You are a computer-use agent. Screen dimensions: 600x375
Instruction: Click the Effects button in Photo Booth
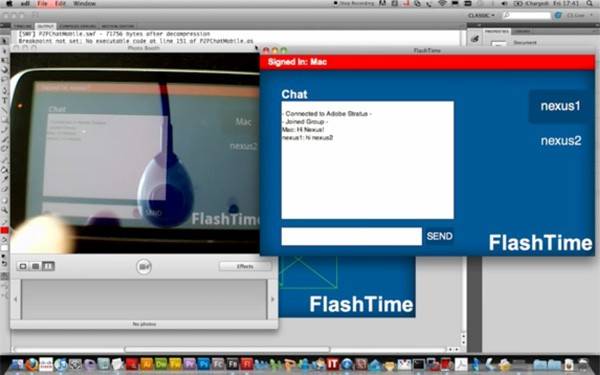click(x=245, y=266)
